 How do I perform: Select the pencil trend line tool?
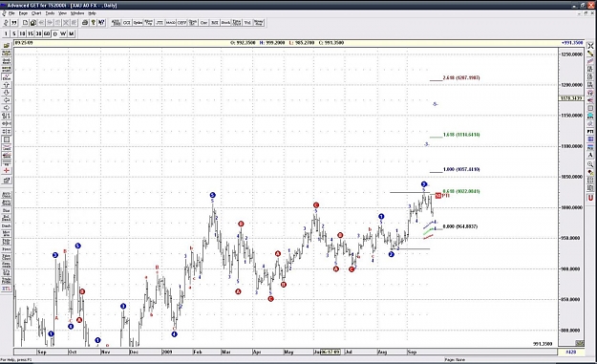point(590,54)
